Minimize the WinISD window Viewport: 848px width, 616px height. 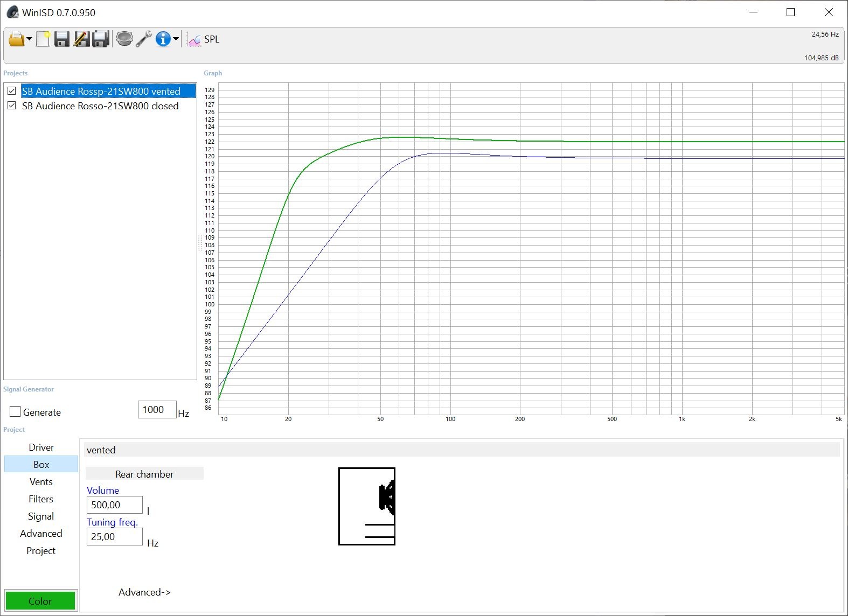753,12
